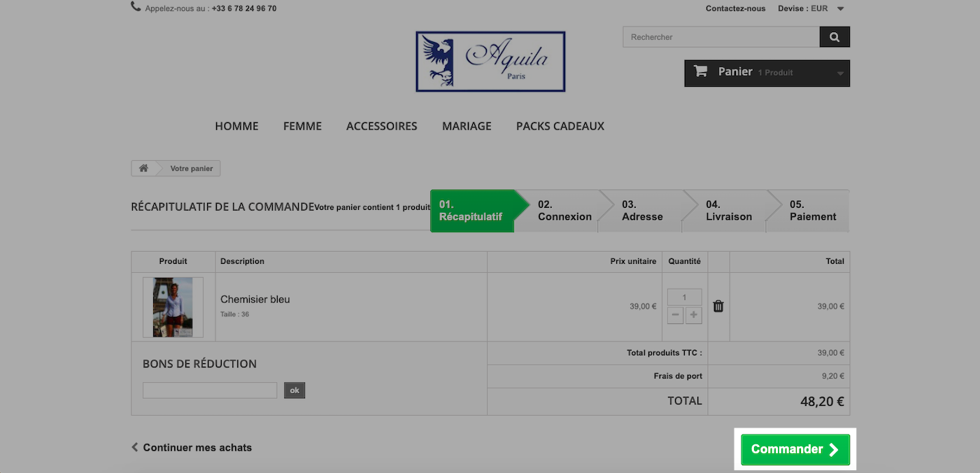Decrease quantity with minus button
This screenshot has width=980, height=473.
point(676,316)
